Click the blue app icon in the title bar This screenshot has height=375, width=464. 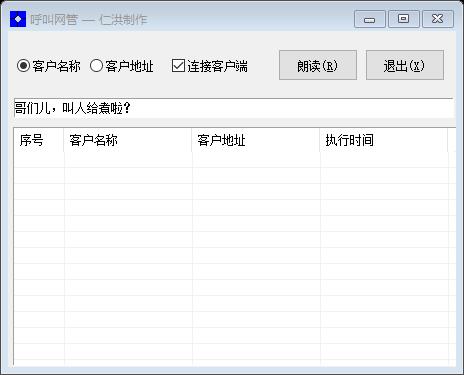tap(18, 19)
